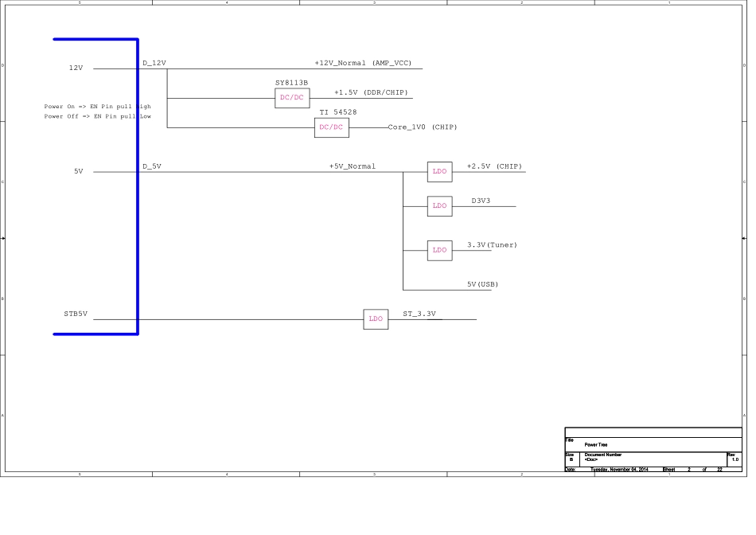The height and width of the screenshot is (535, 756).
Task: Select the LDO block feeding D3V3
Action: coord(439,205)
